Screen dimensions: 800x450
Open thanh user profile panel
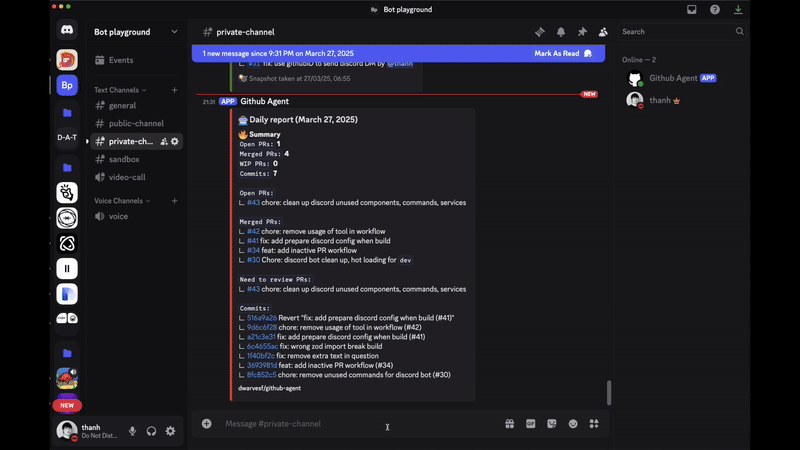coord(87,431)
